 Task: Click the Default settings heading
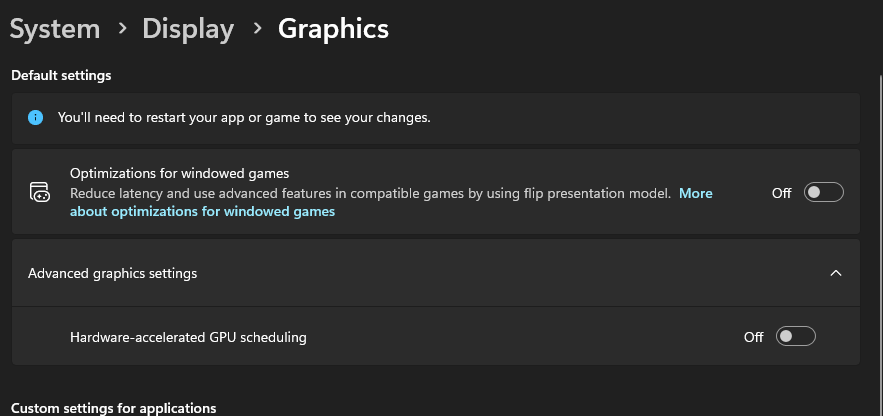(61, 75)
